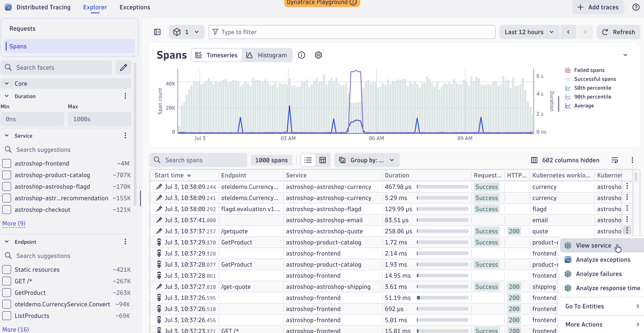Open the 602 columns hidden settings
The width and height of the screenshot is (644, 333).
(565, 160)
